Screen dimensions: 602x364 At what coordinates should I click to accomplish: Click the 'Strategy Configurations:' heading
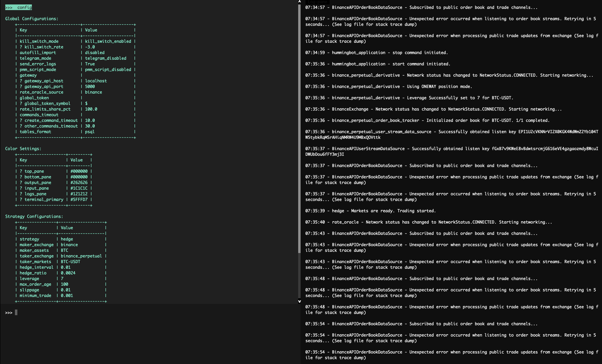click(x=34, y=216)
